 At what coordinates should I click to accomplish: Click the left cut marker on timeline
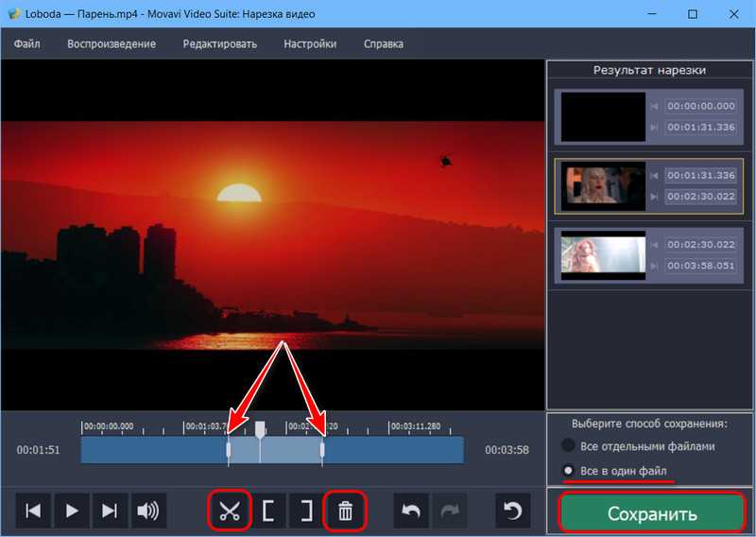coord(229,450)
